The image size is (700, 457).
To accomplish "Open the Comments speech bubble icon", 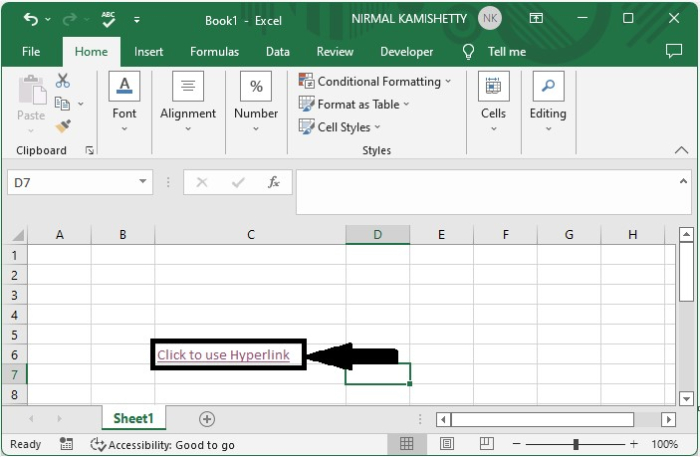I will tap(674, 51).
